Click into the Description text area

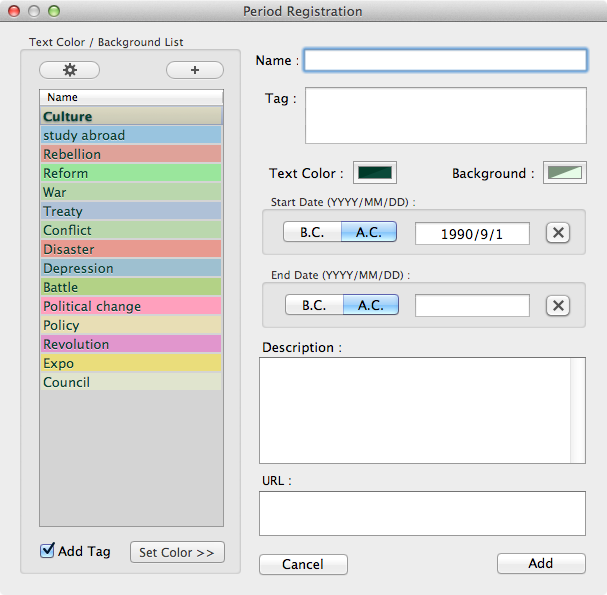[415, 410]
